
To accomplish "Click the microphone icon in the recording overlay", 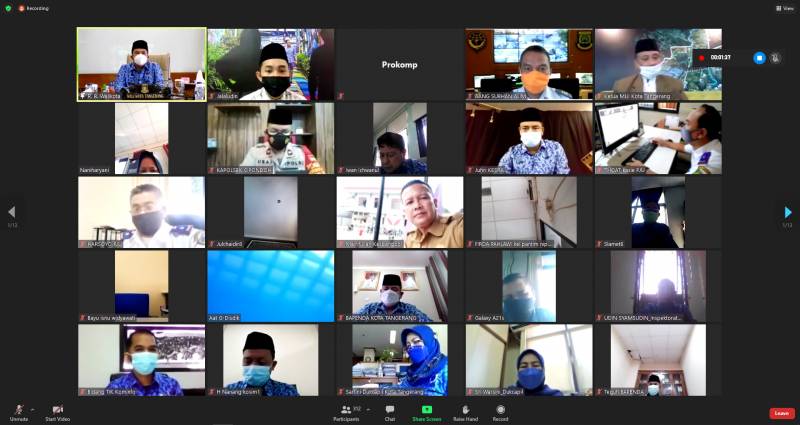I will tap(776, 58).
